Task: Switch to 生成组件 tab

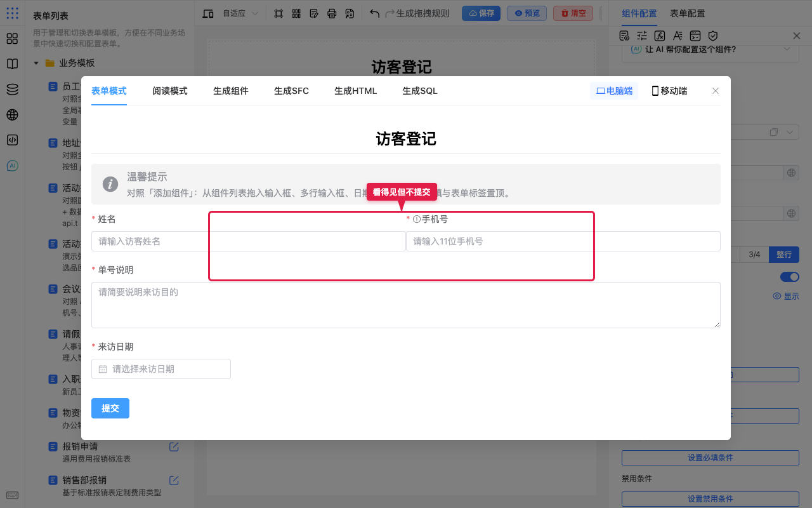Action: 231,91
